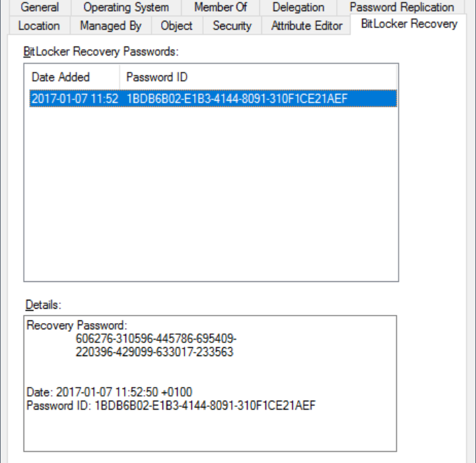Open the Delegation tab

point(298,8)
